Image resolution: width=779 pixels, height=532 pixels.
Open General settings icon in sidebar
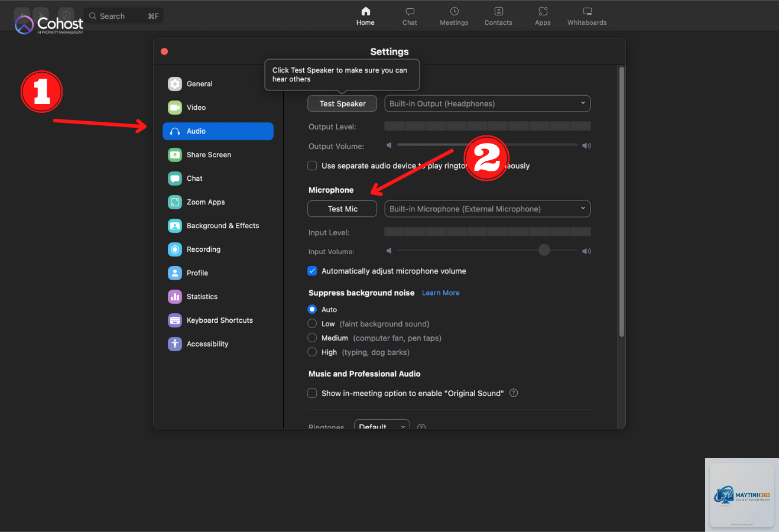[x=175, y=84]
